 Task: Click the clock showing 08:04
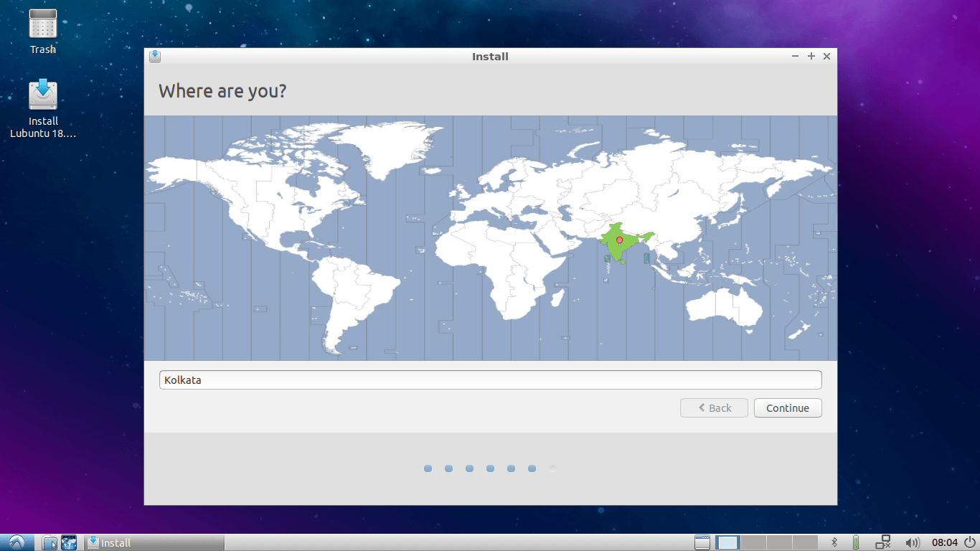[945, 542]
